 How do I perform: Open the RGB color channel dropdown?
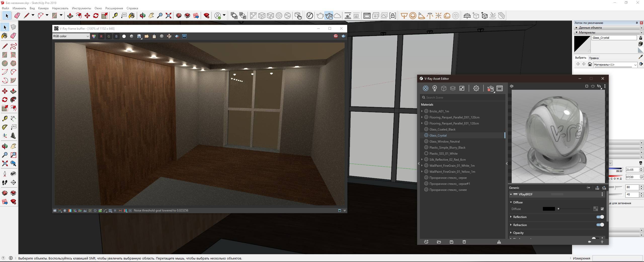point(71,36)
